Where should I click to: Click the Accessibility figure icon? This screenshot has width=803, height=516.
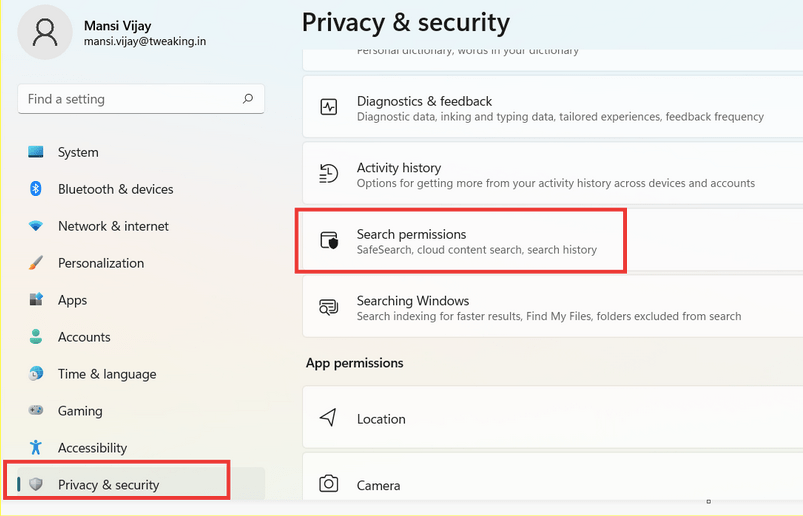[36, 447]
